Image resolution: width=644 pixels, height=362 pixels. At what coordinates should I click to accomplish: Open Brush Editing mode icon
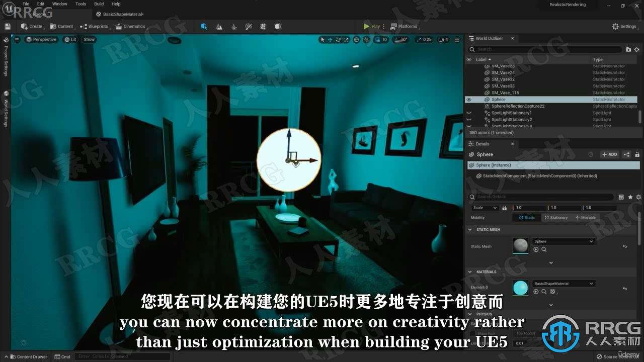[x=278, y=26]
